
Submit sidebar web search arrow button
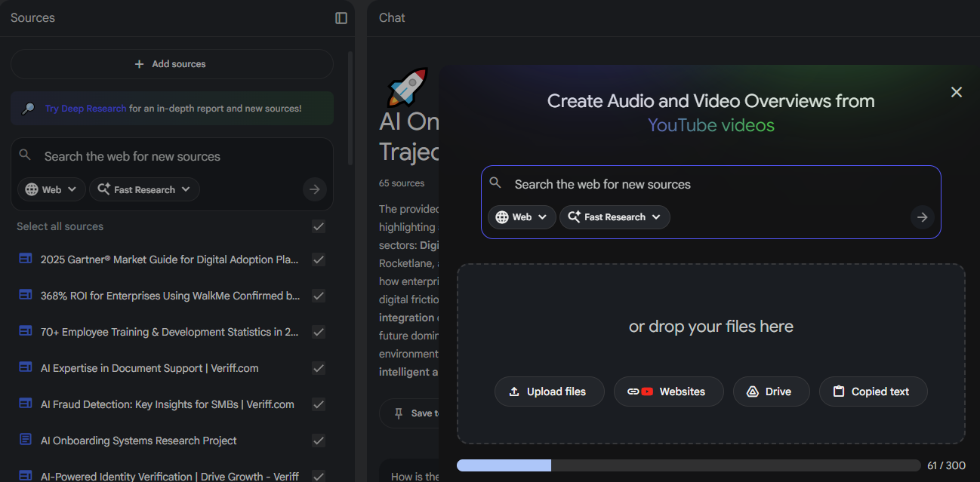point(315,189)
